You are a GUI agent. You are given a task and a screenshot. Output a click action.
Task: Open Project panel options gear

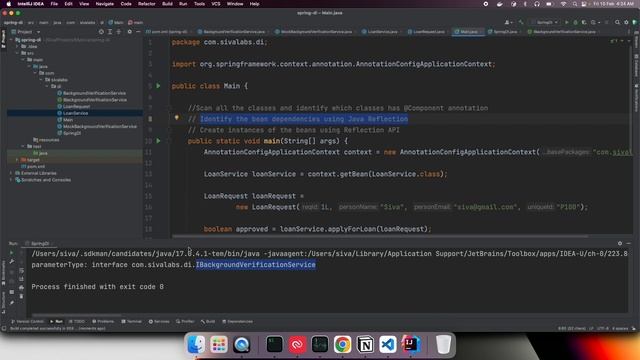click(130, 32)
